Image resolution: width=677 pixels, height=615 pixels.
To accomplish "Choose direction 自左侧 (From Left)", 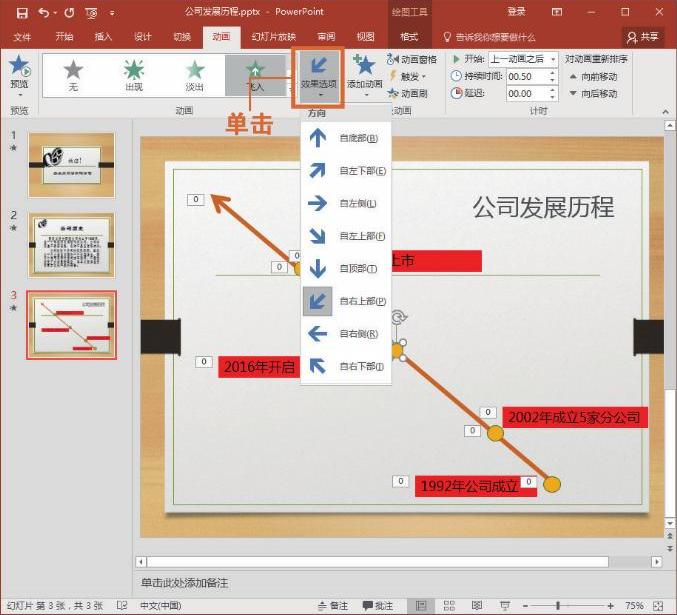I will click(346, 203).
